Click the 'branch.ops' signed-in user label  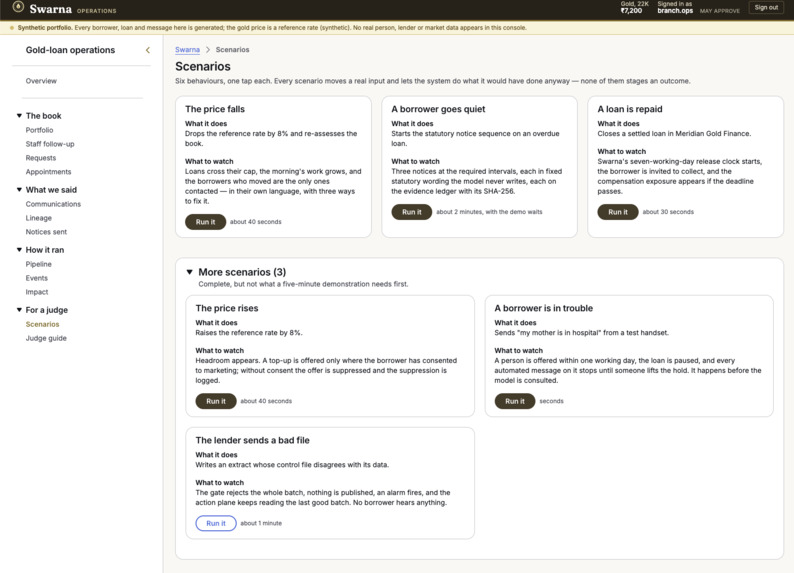tap(674, 11)
